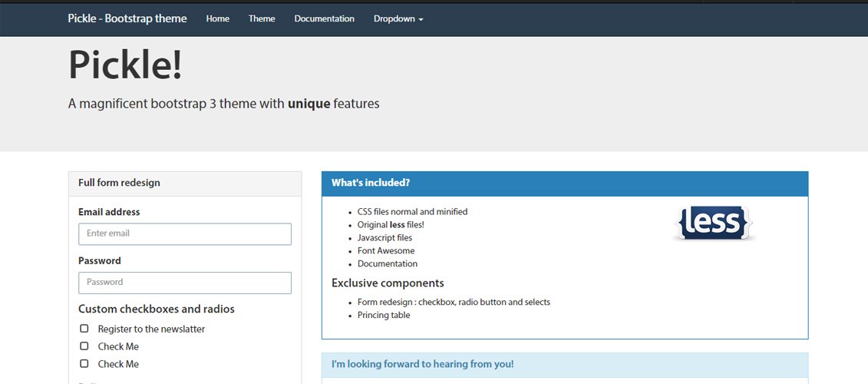Enable the first Check Me checkbox

pyautogui.click(x=84, y=346)
